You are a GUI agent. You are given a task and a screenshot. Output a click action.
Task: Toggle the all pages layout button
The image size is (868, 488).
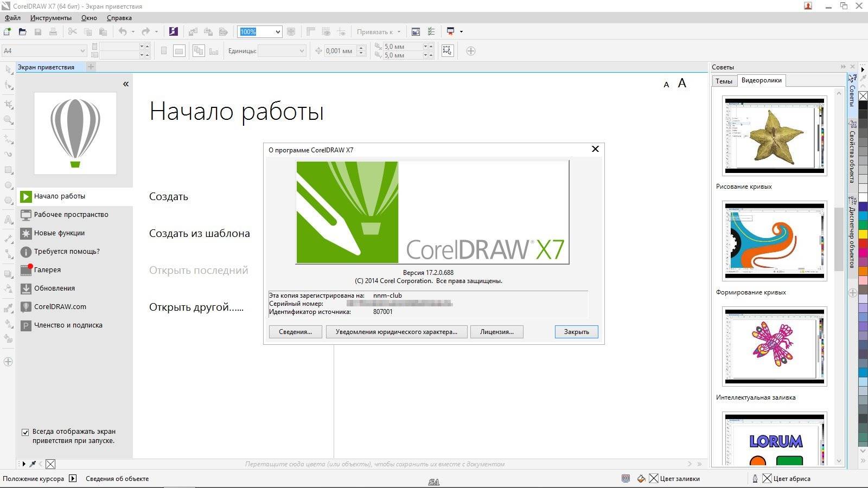[x=199, y=51]
